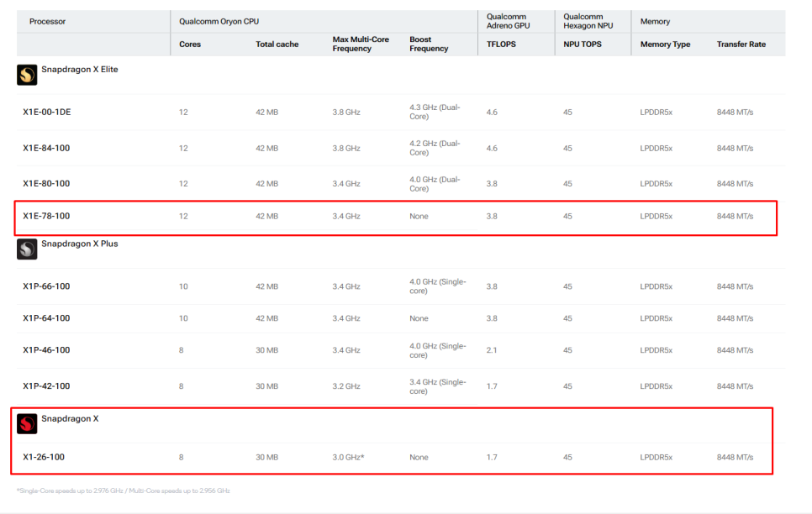Open the X1E-80-100 processor entry
The width and height of the screenshot is (812, 514).
46,183
